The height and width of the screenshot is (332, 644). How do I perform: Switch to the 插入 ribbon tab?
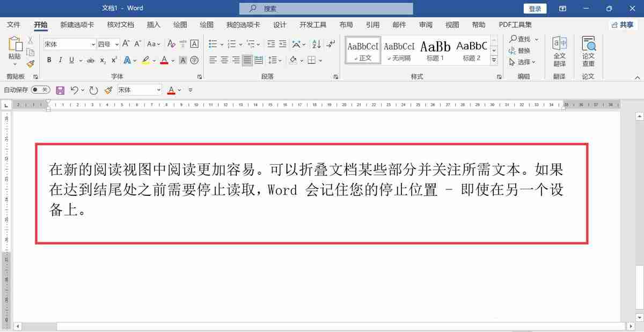tap(153, 24)
